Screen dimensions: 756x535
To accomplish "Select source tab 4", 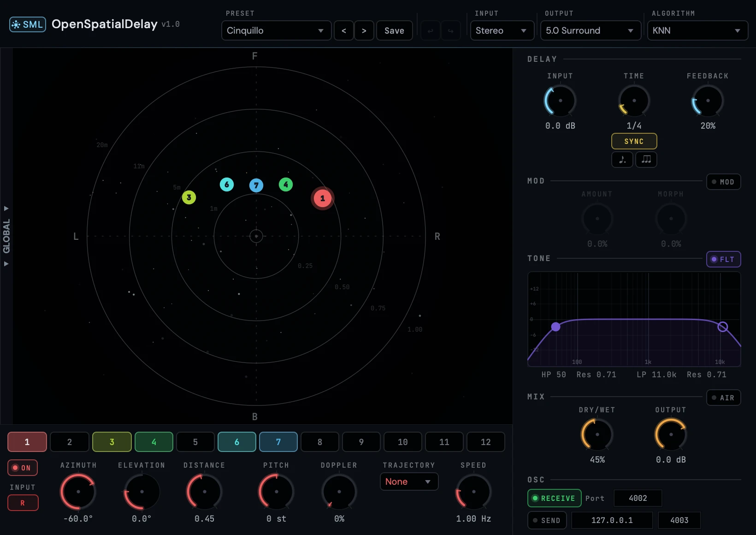I will pyautogui.click(x=154, y=442).
